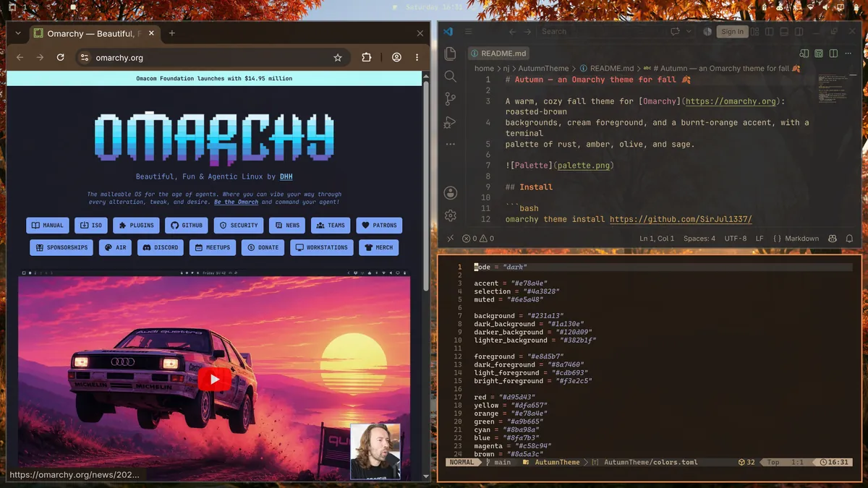The width and height of the screenshot is (868, 488).
Task: Open the MERCH button
Action: click(x=379, y=247)
